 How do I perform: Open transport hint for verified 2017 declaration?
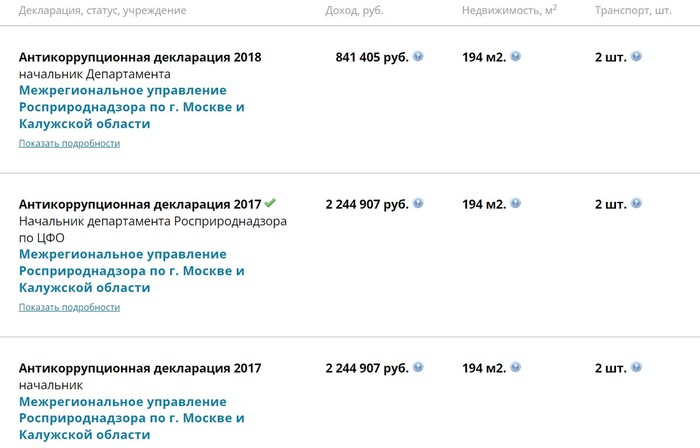636,203
